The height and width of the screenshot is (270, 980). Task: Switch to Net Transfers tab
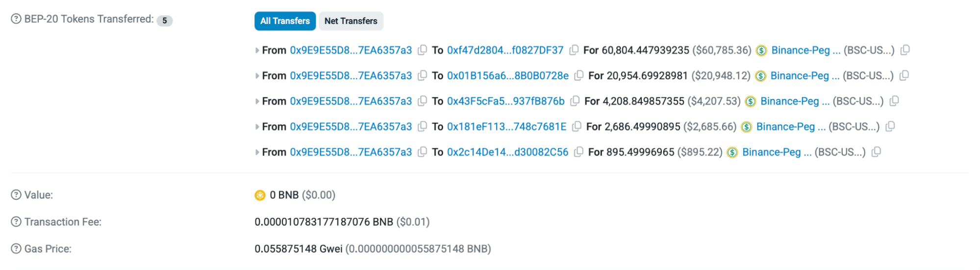[x=351, y=21]
